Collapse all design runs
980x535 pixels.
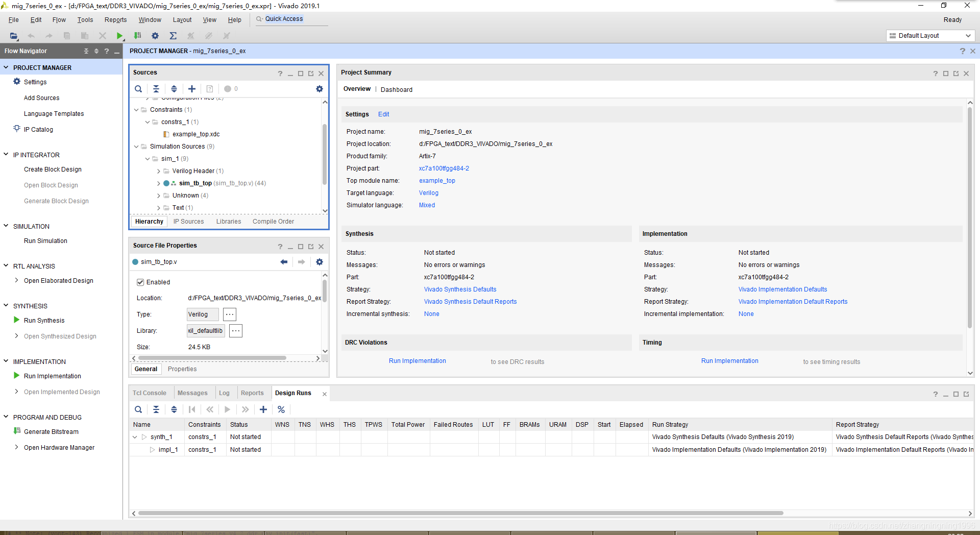click(x=156, y=409)
